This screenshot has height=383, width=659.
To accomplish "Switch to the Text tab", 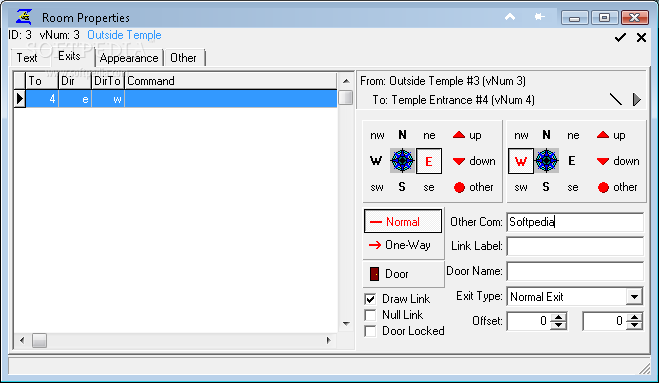I will point(27,58).
